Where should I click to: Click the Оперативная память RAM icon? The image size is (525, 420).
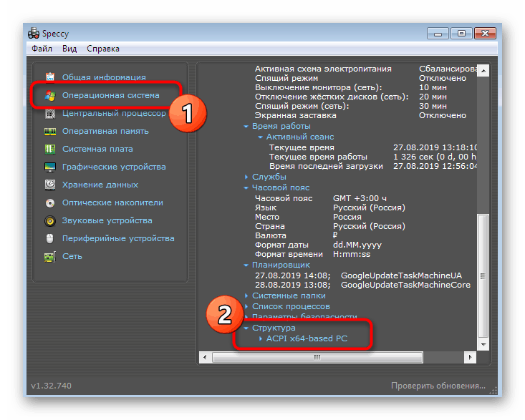pyautogui.click(x=50, y=132)
